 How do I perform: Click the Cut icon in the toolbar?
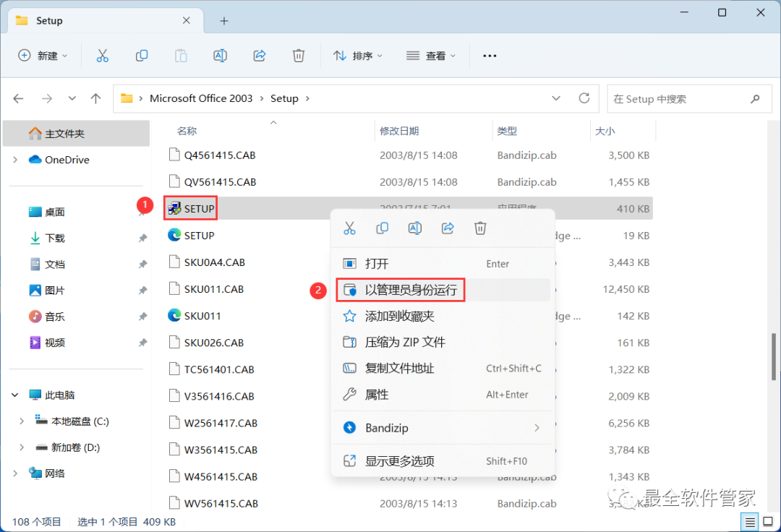[x=102, y=56]
